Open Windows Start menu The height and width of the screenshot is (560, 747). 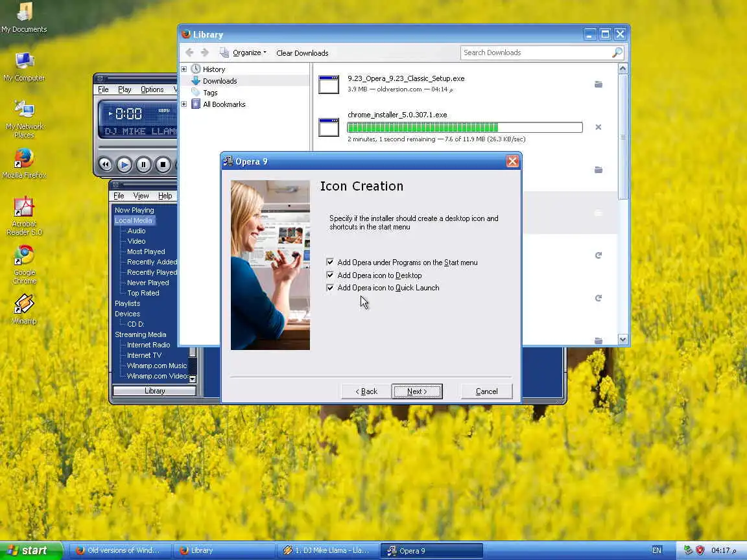click(31, 550)
